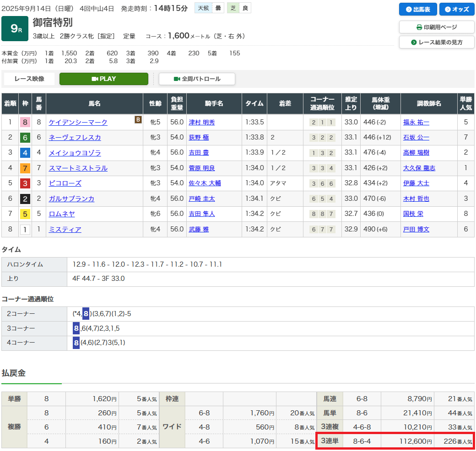Open the 全周パトロール patrol video
The image size is (476, 451).
point(197,79)
